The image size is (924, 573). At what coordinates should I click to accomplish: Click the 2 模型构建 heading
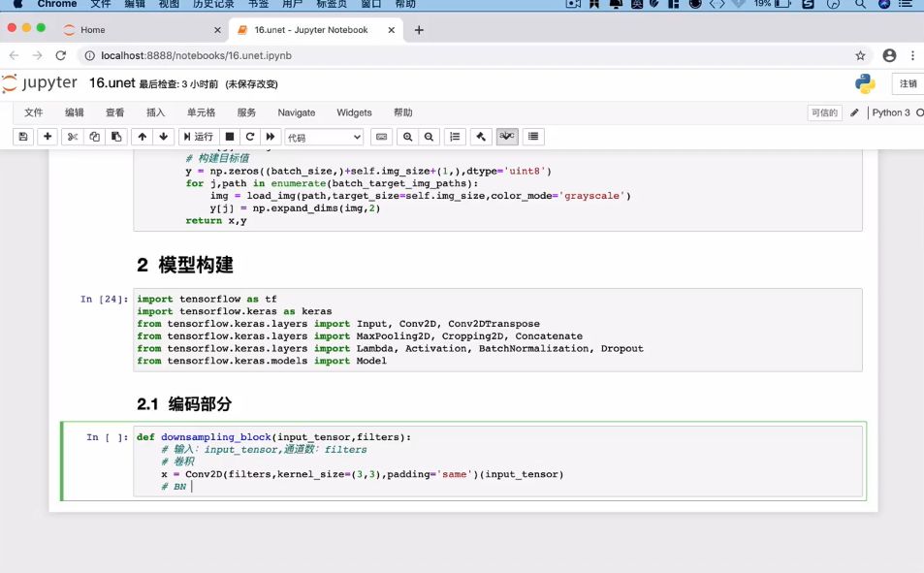click(185, 265)
